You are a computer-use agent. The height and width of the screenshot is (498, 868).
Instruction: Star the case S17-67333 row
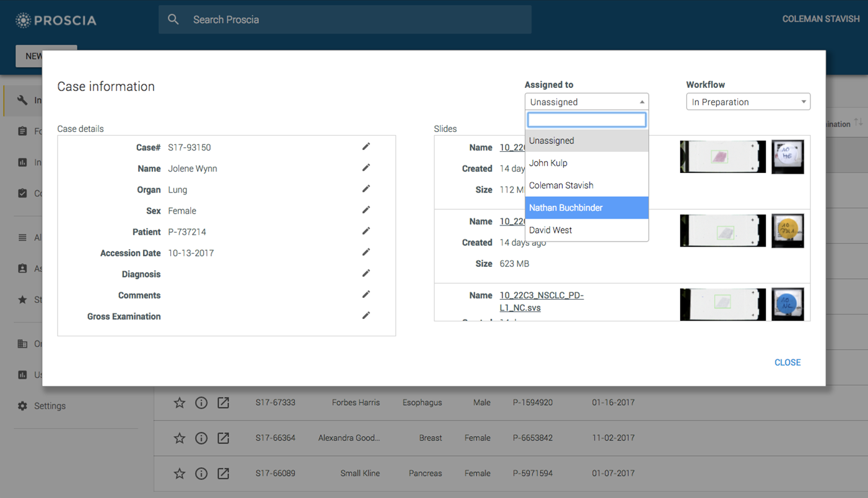[x=180, y=403]
